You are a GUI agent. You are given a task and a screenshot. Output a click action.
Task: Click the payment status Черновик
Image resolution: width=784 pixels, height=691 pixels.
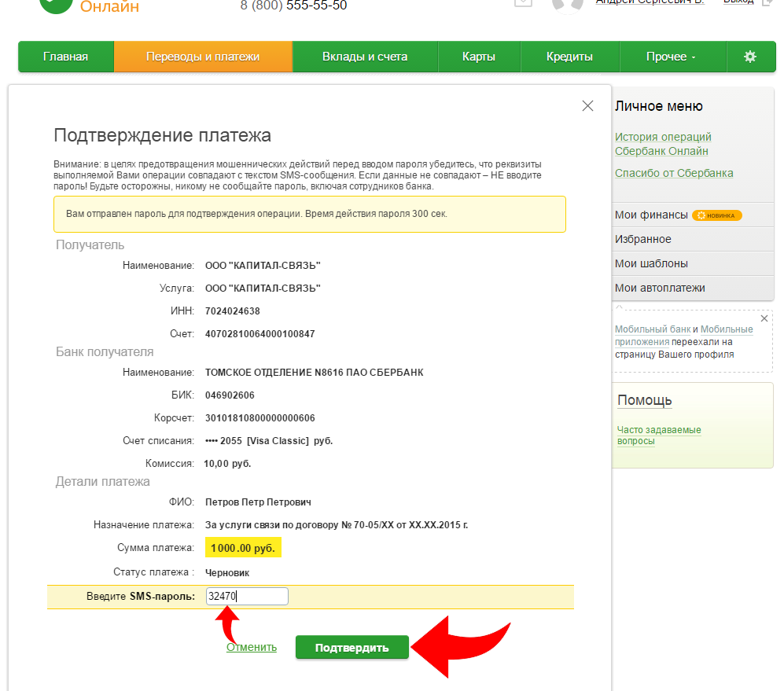tap(227, 572)
